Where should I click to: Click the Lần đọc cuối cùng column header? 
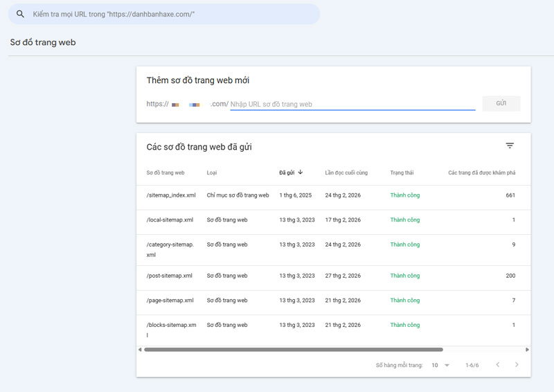click(346, 173)
